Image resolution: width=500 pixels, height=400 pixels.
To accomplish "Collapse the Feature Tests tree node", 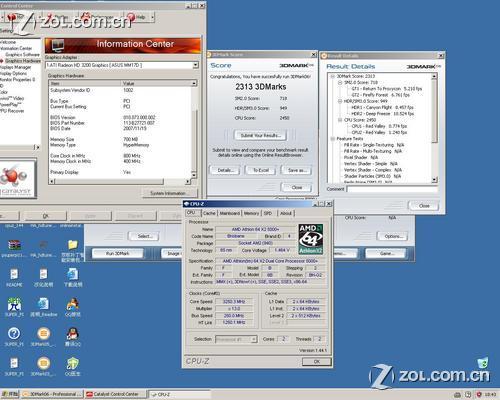I will coord(332,139).
